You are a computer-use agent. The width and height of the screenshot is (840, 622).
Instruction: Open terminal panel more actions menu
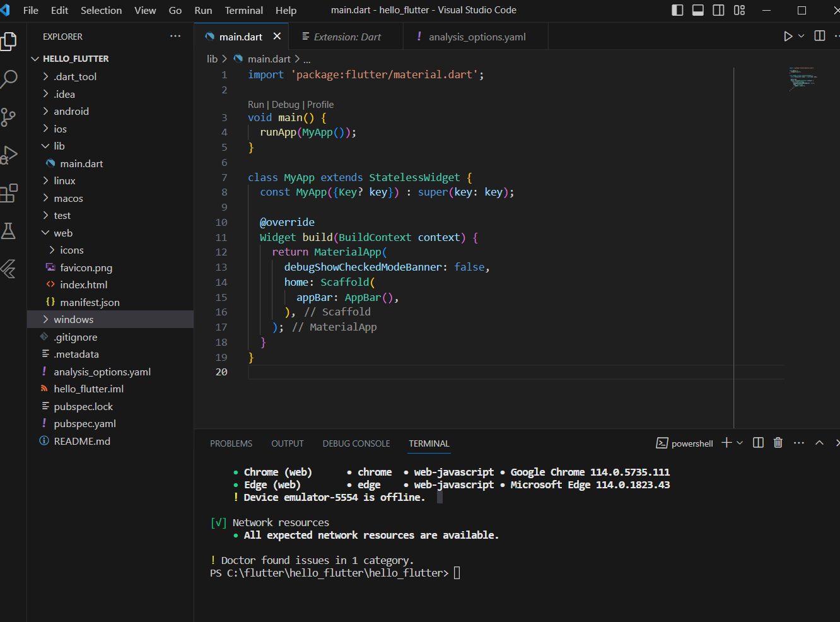[799, 443]
